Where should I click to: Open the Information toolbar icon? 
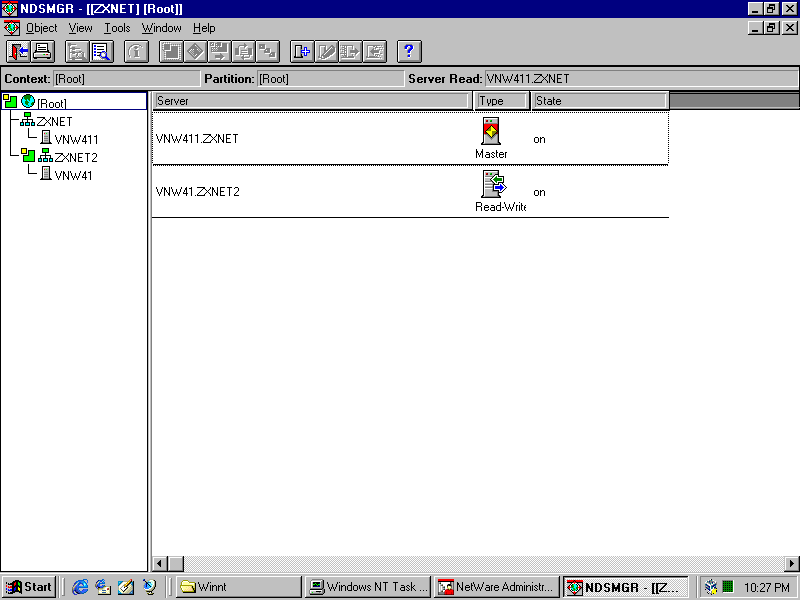pyautogui.click(x=136, y=52)
